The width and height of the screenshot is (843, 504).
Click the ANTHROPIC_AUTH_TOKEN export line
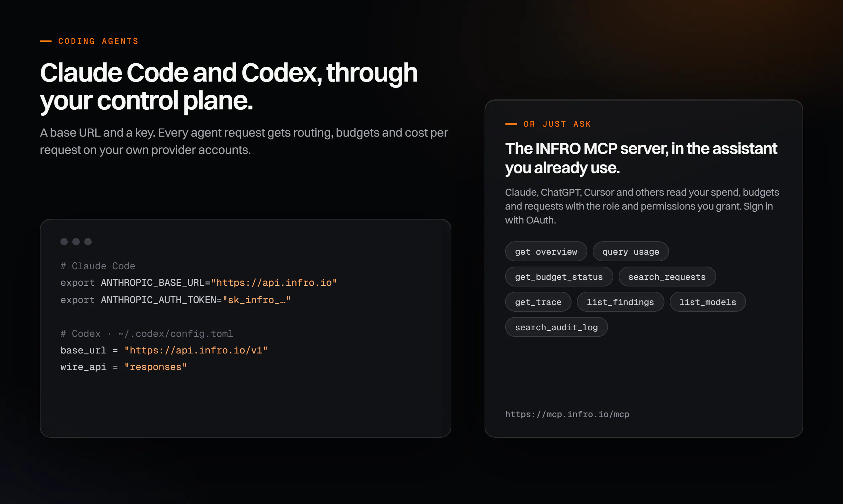[x=175, y=300]
